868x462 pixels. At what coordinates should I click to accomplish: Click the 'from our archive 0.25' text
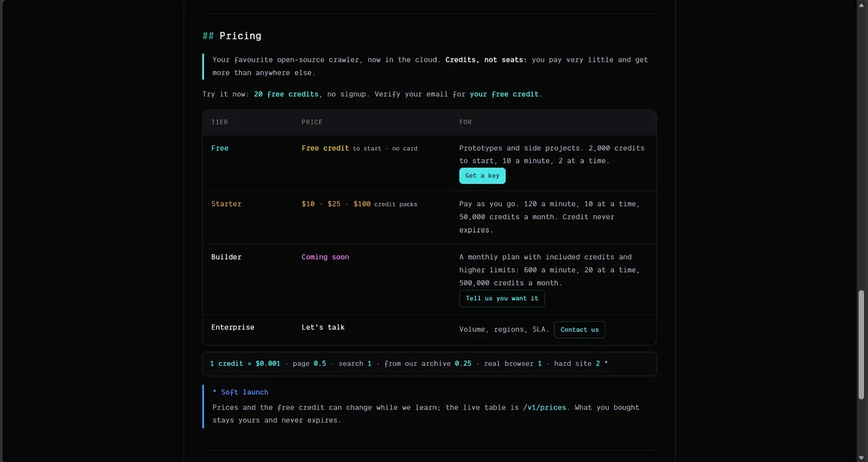click(428, 364)
